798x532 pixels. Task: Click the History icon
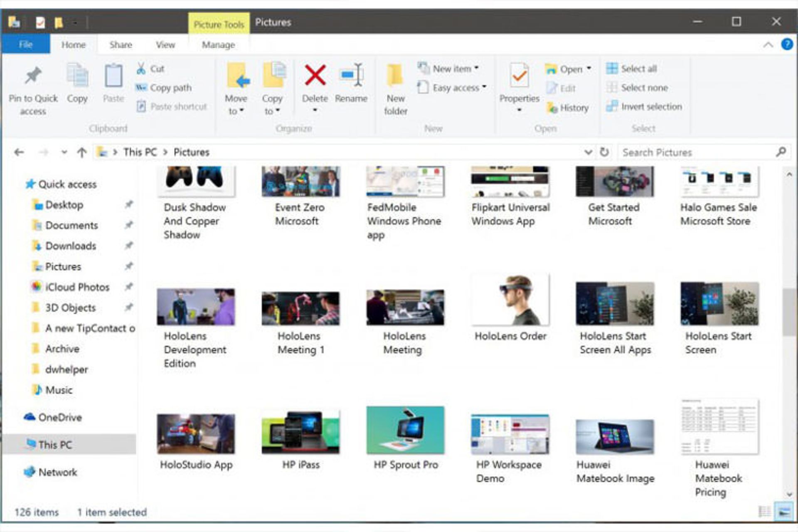point(552,108)
